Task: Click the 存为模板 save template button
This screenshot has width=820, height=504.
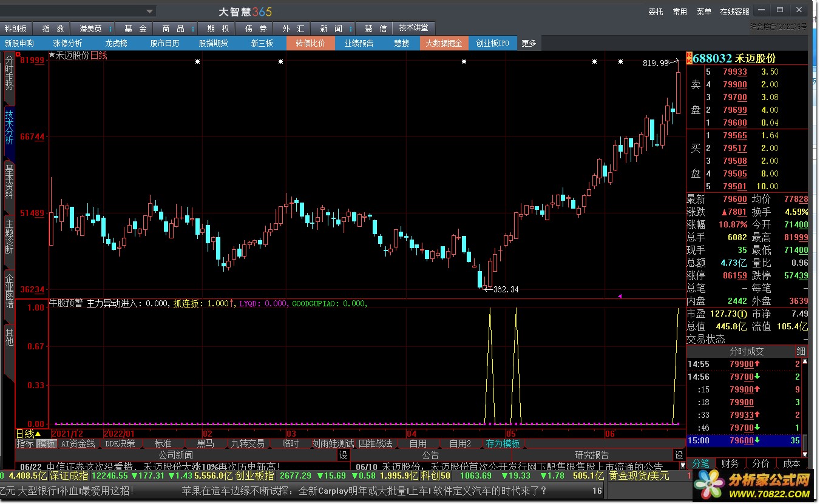Action: pyautogui.click(x=503, y=444)
